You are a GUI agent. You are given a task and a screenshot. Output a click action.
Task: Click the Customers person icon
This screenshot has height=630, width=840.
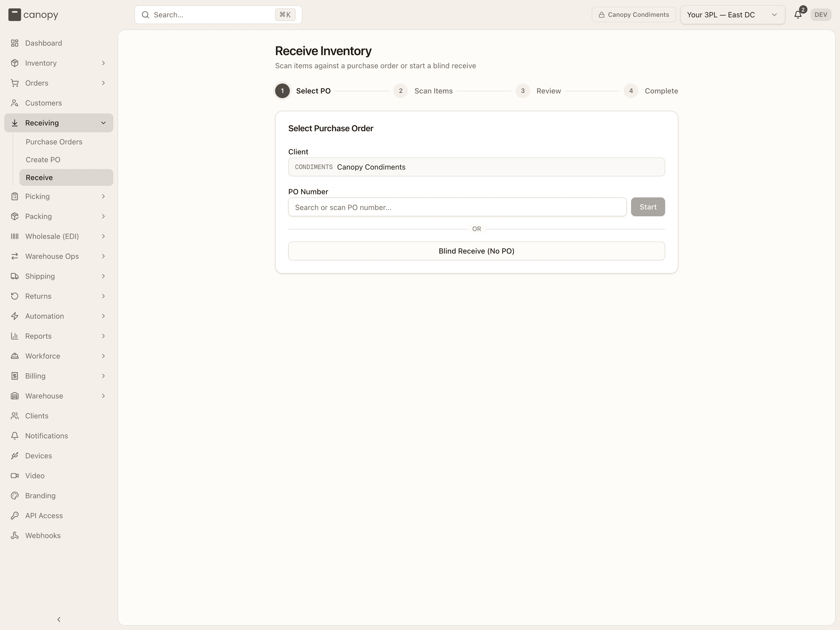click(14, 103)
